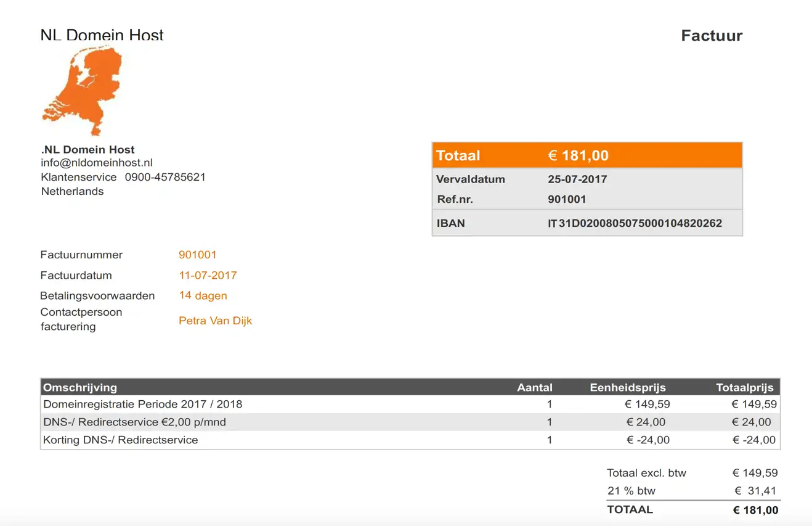Click the bold TOTAAL amount € 181,00

(755, 509)
